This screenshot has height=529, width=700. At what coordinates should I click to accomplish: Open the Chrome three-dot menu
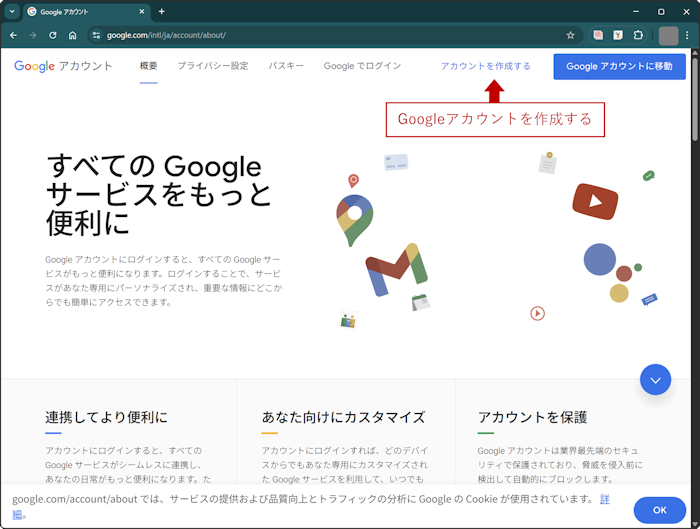(687, 35)
